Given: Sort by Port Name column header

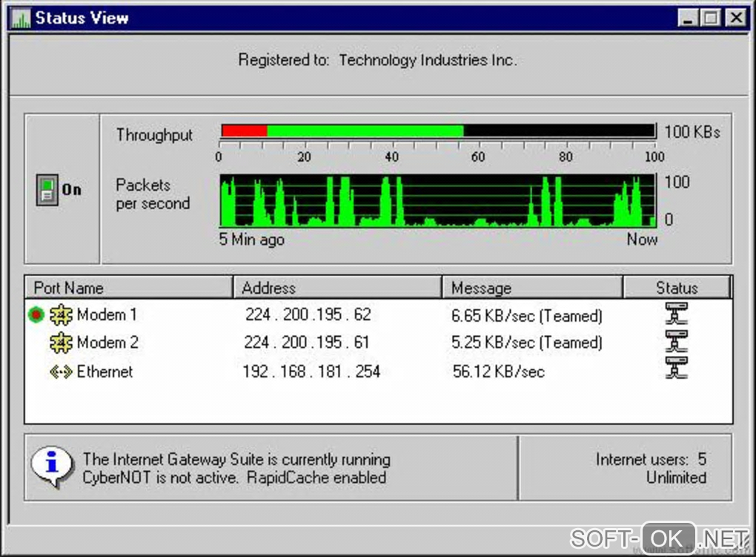Looking at the screenshot, I should tap(129, 288).
